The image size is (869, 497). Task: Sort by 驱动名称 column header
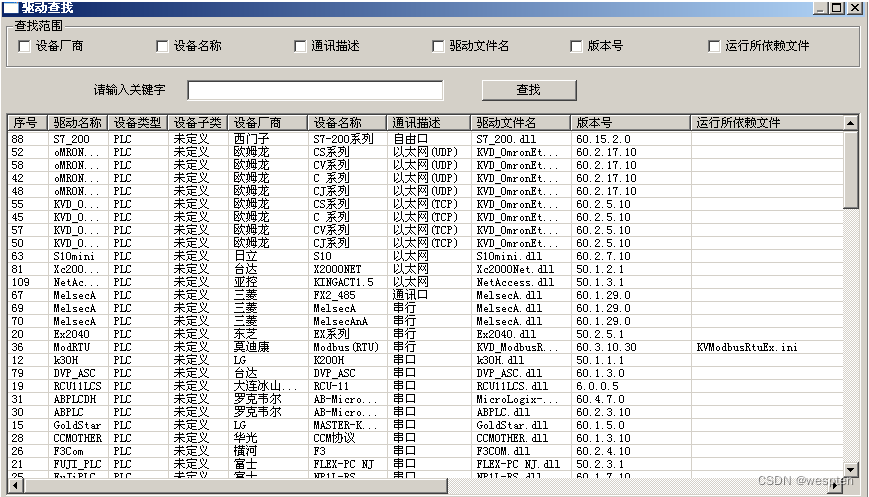pyautogui.click(x=77, y=123)
